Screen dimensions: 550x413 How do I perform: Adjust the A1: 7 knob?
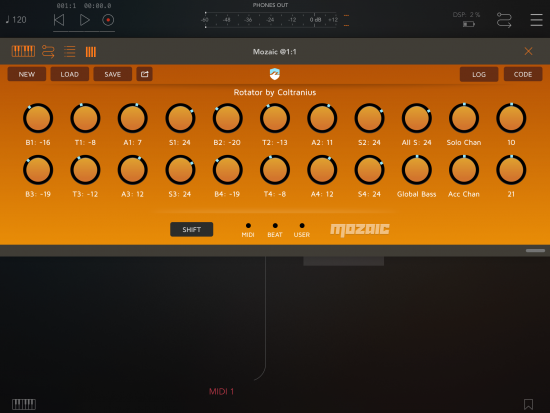tap(133, 118)
